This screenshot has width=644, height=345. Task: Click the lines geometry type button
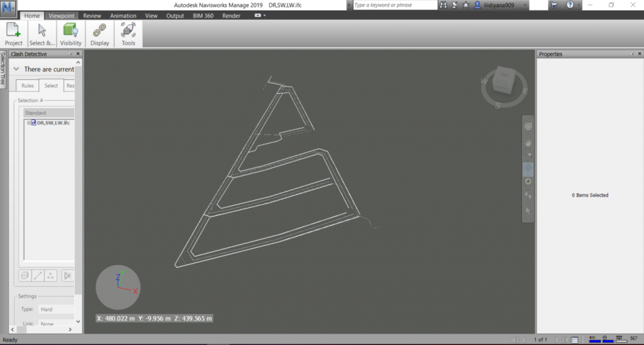pyautogui.click(x=38, y=276)
